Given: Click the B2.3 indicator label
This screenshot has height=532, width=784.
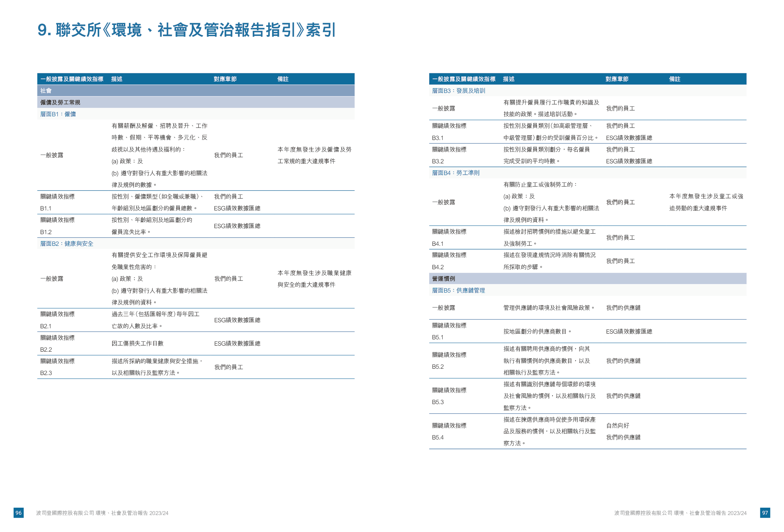Looking at the screenshot, I should (x=46, y=373).
